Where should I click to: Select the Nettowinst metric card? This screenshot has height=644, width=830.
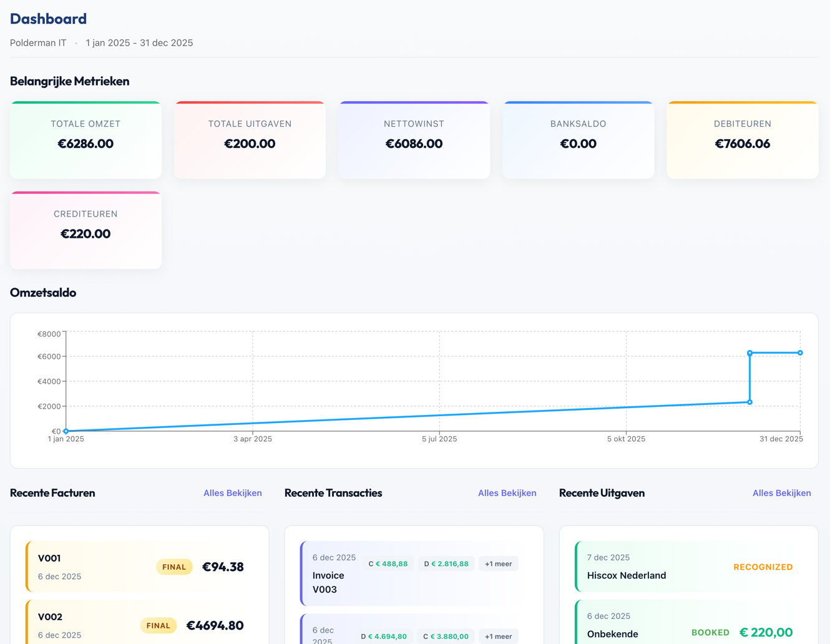[x=414, y=140]
